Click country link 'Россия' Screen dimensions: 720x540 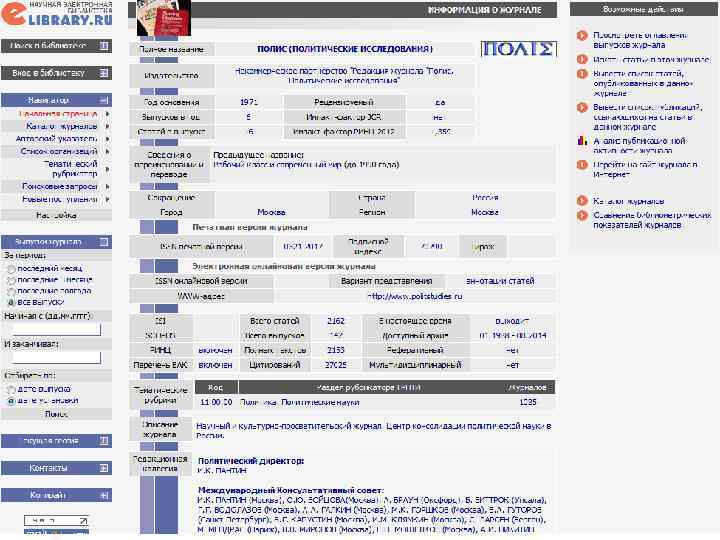pos(485,197)
